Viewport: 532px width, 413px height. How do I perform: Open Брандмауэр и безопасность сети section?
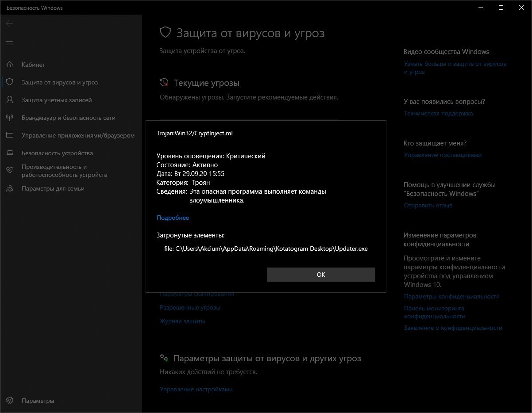(69, 118)
